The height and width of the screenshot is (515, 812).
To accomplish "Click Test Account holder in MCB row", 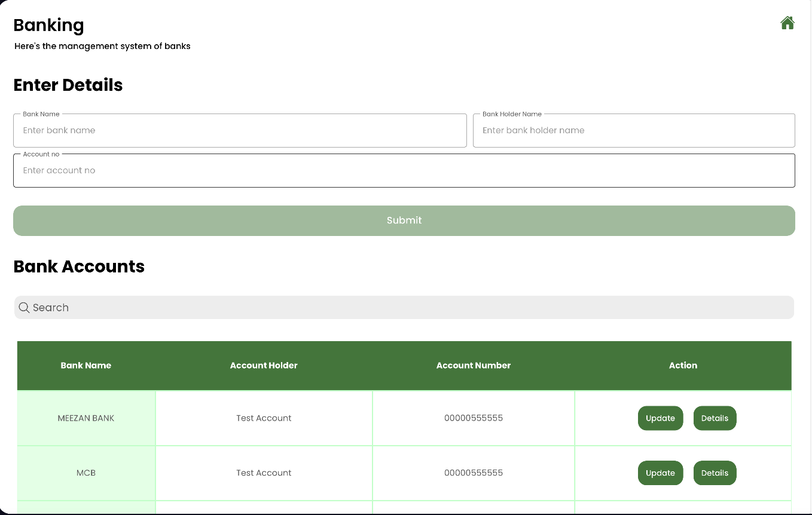I will pos(264,473).
